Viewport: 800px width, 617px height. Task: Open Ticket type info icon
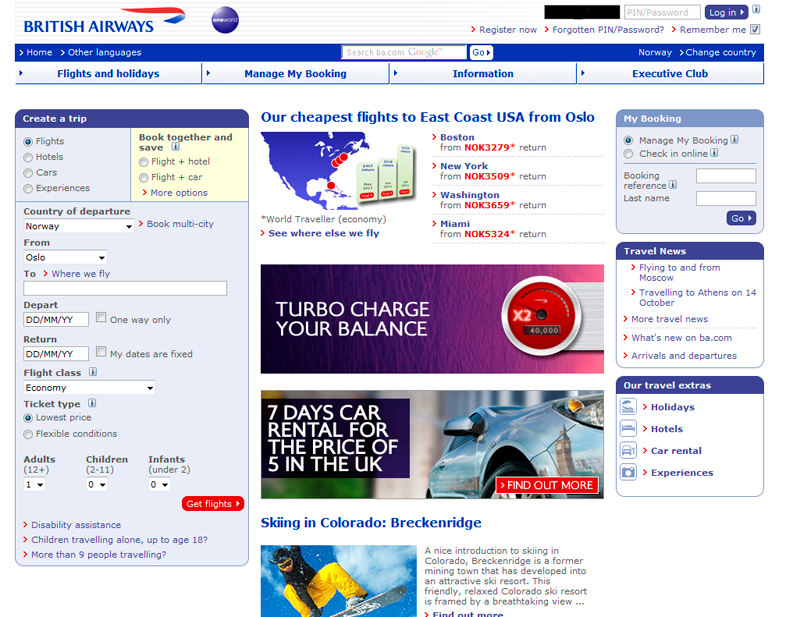[92, 403]
